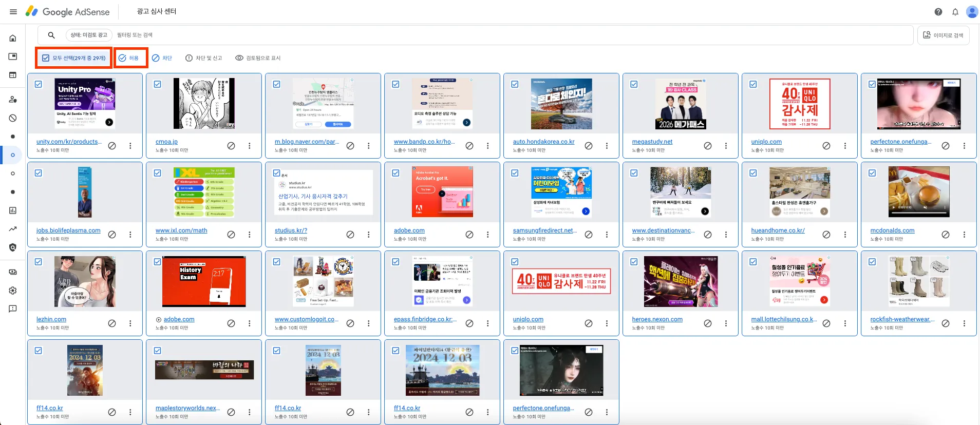
Task: Open the Unity Pro ad thumbnail
Action: [x=85, y=104]
